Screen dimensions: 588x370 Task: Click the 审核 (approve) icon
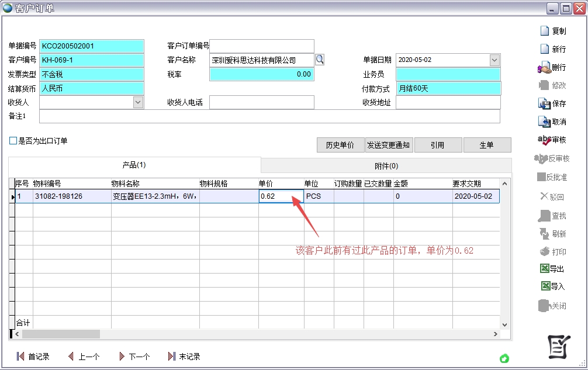544,140
